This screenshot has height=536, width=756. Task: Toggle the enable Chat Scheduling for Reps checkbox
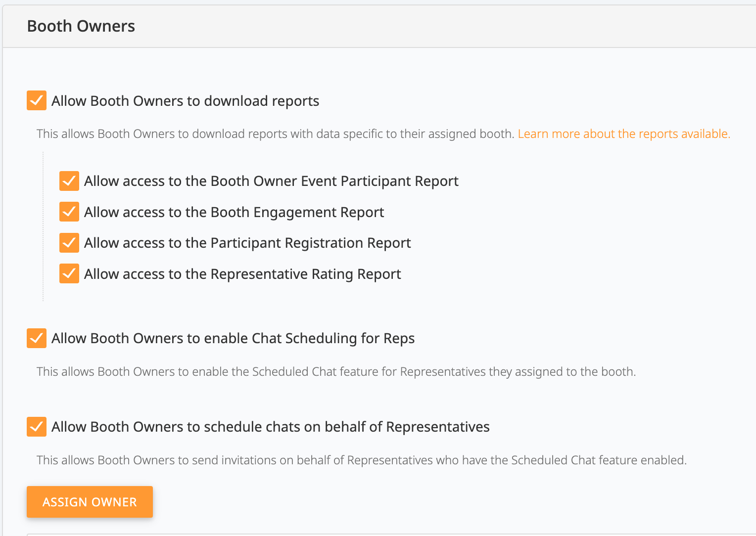(x=37, y=338)
